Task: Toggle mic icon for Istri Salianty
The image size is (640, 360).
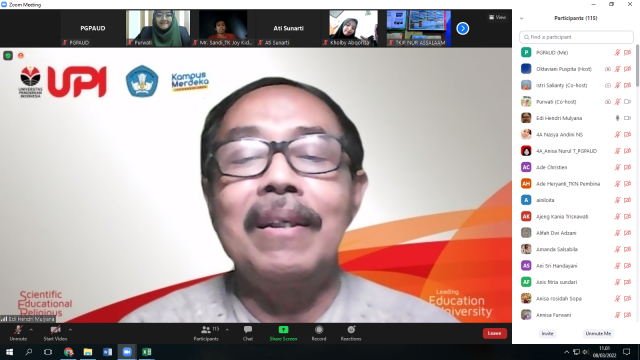Action: point(618,85)
